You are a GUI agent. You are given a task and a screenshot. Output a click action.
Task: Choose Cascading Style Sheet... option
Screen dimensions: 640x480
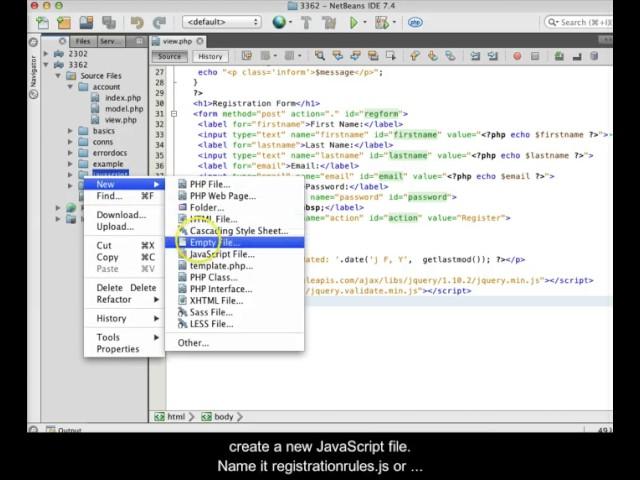click(235, 231)
